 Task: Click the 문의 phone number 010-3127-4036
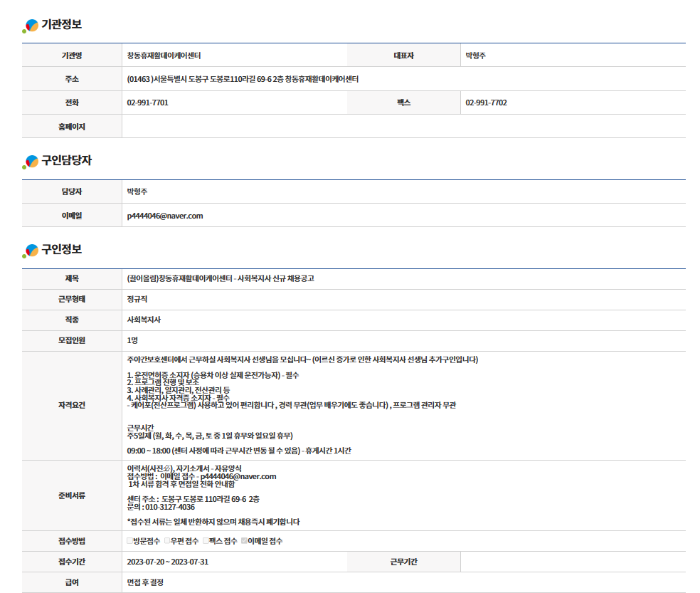(x=167, y=507)
